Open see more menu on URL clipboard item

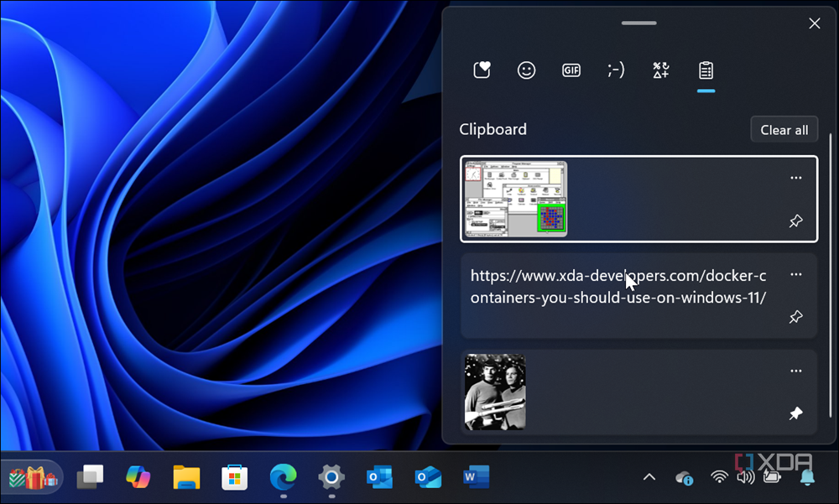pyautogui.click(x=795, y=274)
